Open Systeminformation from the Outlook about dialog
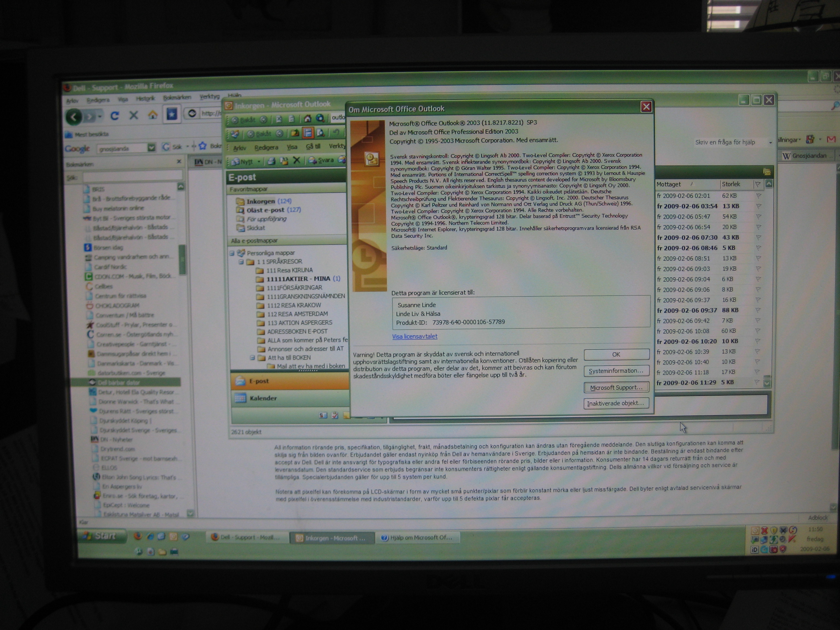 click(x=616, y=371)
